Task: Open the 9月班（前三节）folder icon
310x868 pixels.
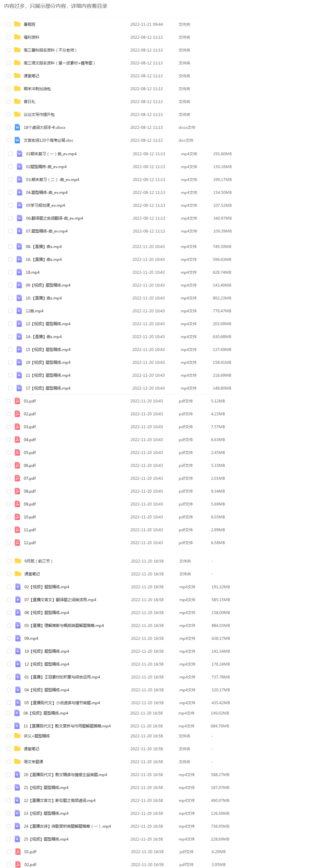Action: pyautogui.click(x=18, y=561)
